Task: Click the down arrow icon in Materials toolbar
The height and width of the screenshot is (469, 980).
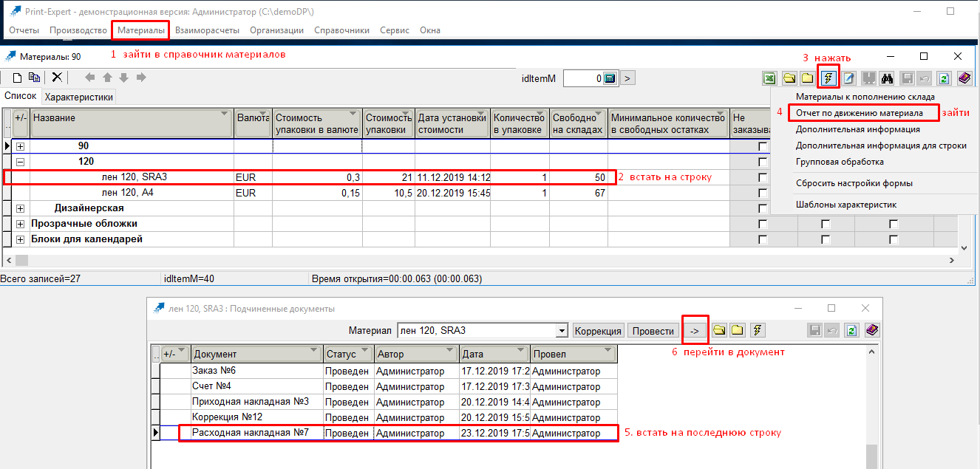Action: [x=123, y=78]
